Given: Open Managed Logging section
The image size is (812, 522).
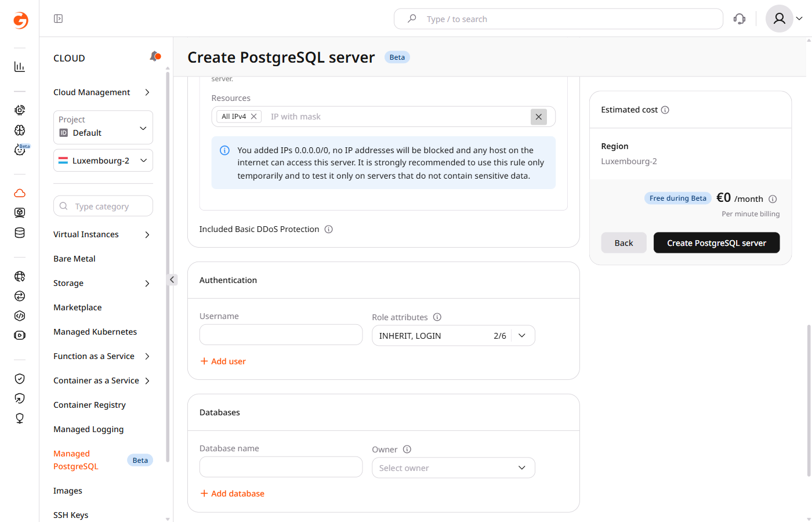Looking at the screenshot, I should (89, 429).
